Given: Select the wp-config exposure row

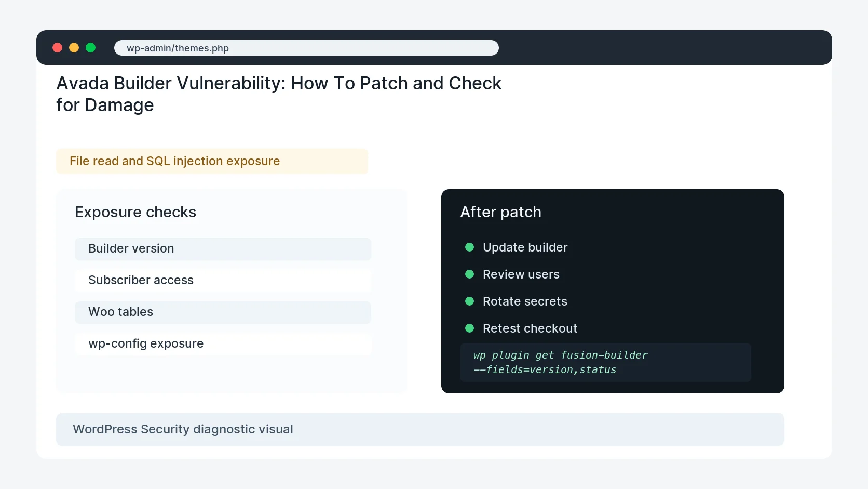Looking at the screenshot, I should 223,344.
